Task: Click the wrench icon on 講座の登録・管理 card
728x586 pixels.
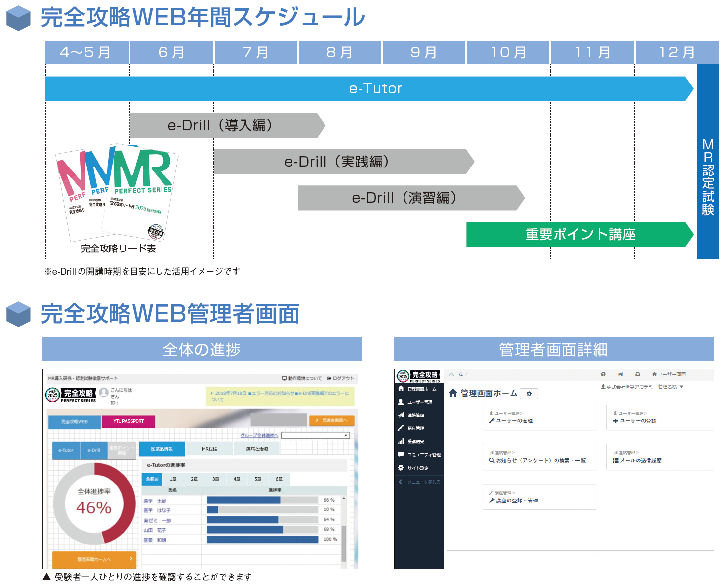Action: click(x=491, y=501)
